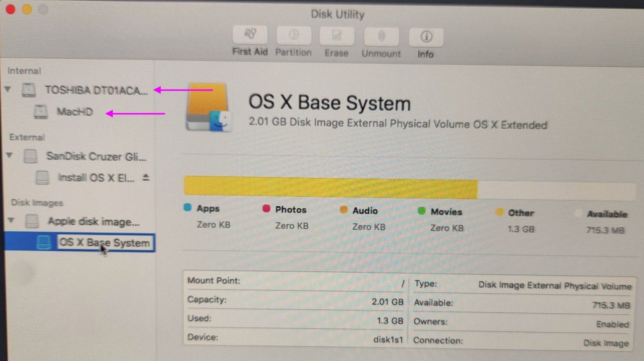Screen dimensions: 644x361
Task: Click the MacHD volume icon
Action: 41,112
